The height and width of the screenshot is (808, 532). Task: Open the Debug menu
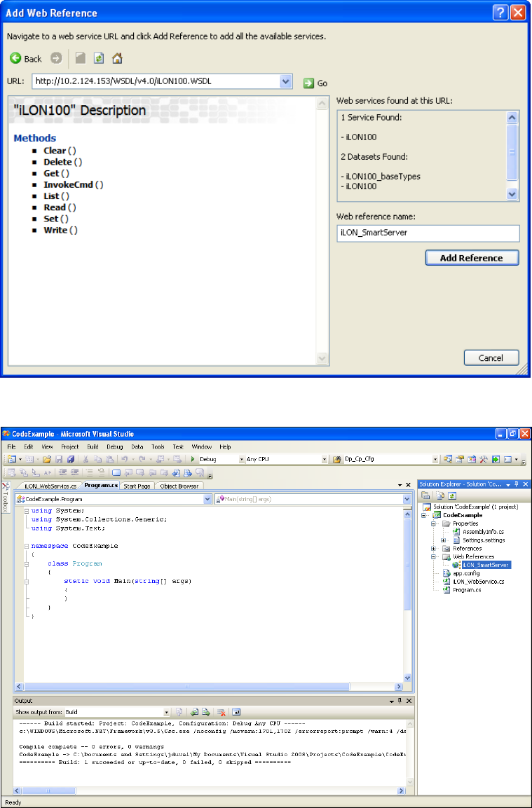pos(114,446)
